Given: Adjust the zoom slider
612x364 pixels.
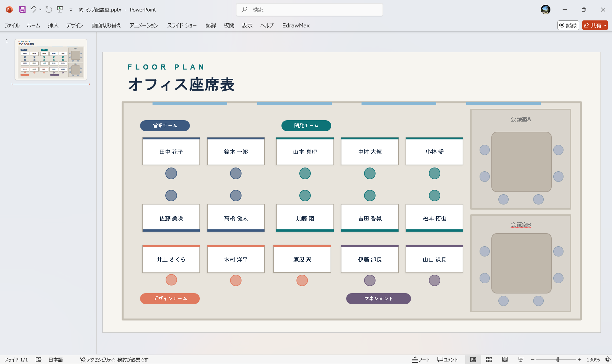Looking at the screenshot, I should click(x=558, y=359).
